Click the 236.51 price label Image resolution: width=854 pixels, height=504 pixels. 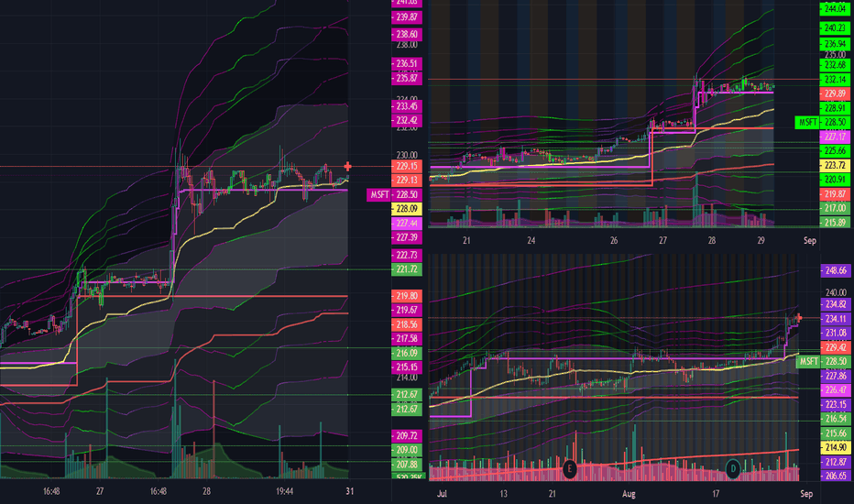(406, 64)
